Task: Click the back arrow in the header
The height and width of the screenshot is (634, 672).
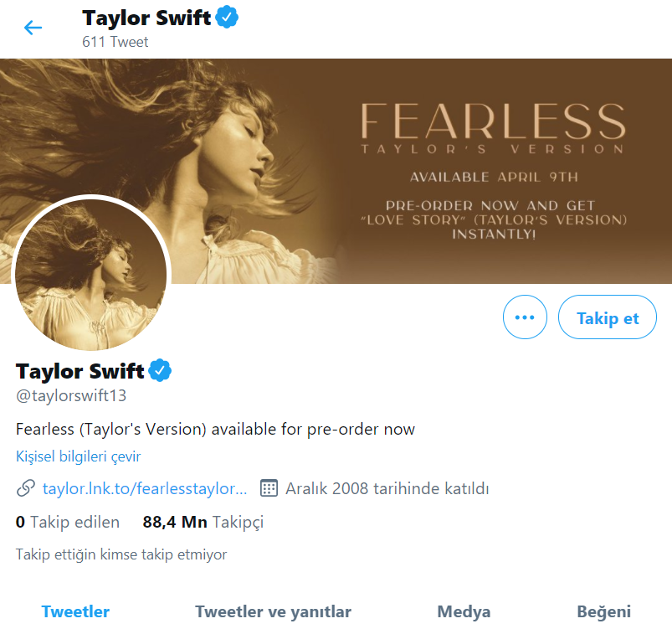Action: tap(32, 28)
